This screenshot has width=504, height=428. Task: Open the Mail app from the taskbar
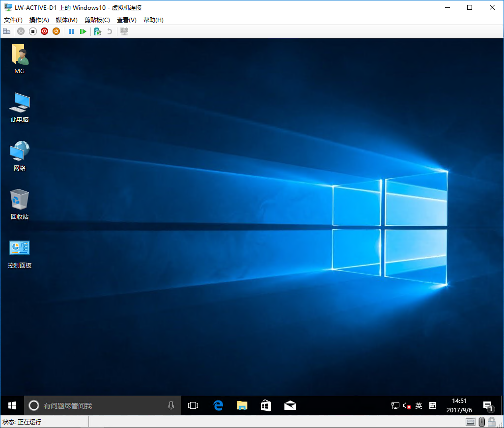(x=290, y=405)
